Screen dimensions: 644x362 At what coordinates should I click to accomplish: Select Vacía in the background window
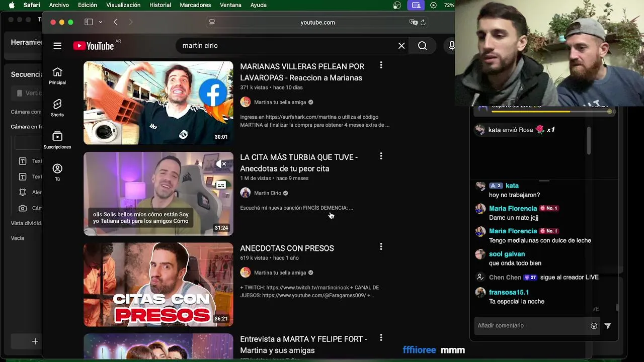[18, 238]
